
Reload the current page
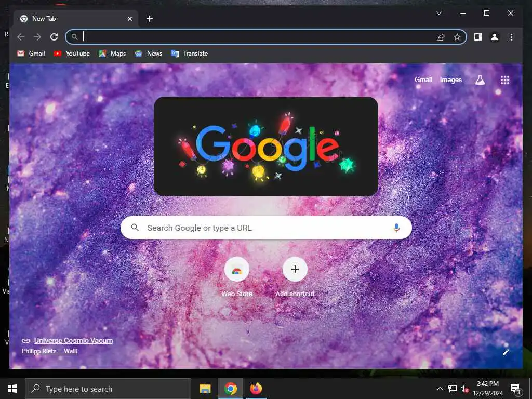pyautogui.click(x=54, y=37)
